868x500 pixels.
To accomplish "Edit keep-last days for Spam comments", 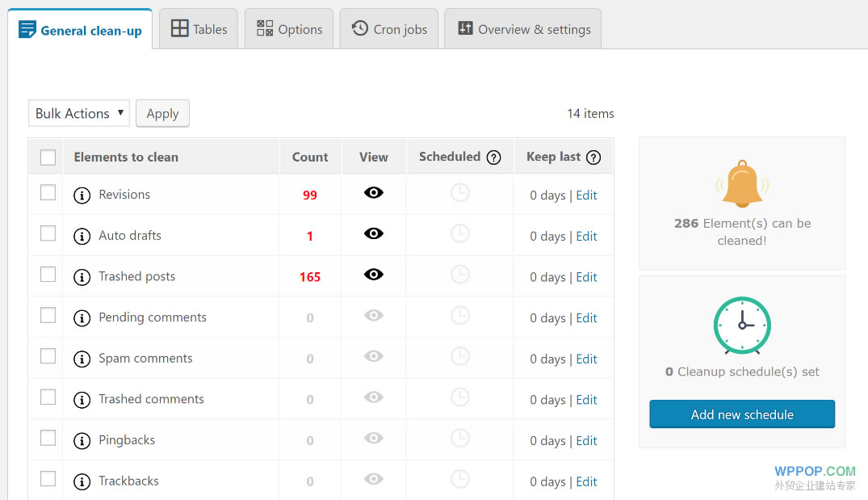I will click(586, 359).
